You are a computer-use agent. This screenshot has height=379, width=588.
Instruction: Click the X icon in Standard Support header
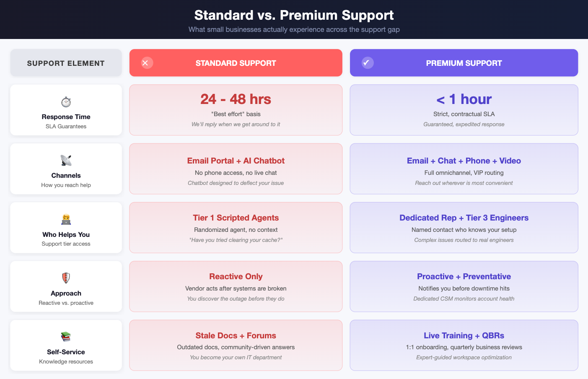tap(145, 63)
